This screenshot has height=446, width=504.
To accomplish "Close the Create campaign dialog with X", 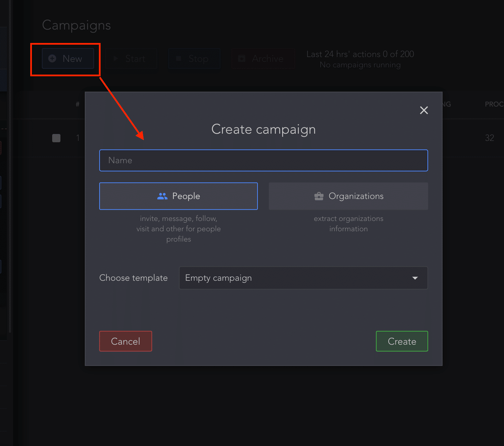I will pos(424,110).
